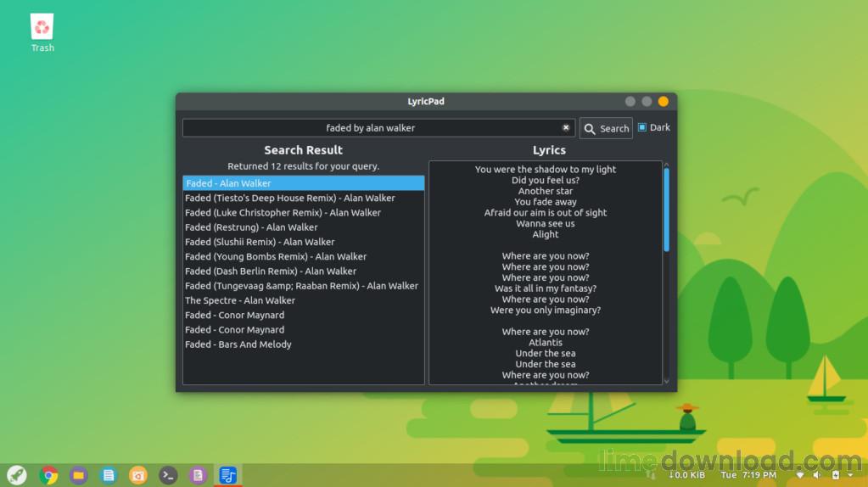Open the volume icon in system tray
The width and height of the screenshot is (868, 487).
tap(816, 475)
